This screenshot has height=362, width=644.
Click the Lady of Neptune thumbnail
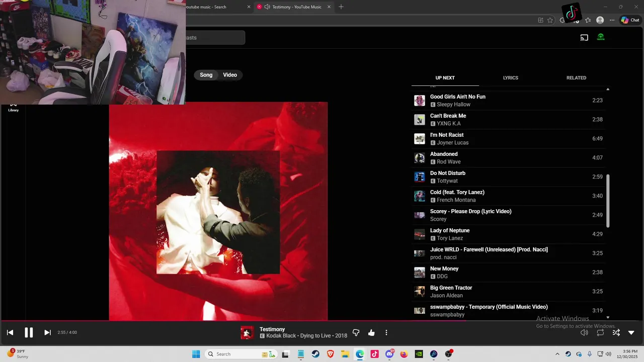point(420,234)
